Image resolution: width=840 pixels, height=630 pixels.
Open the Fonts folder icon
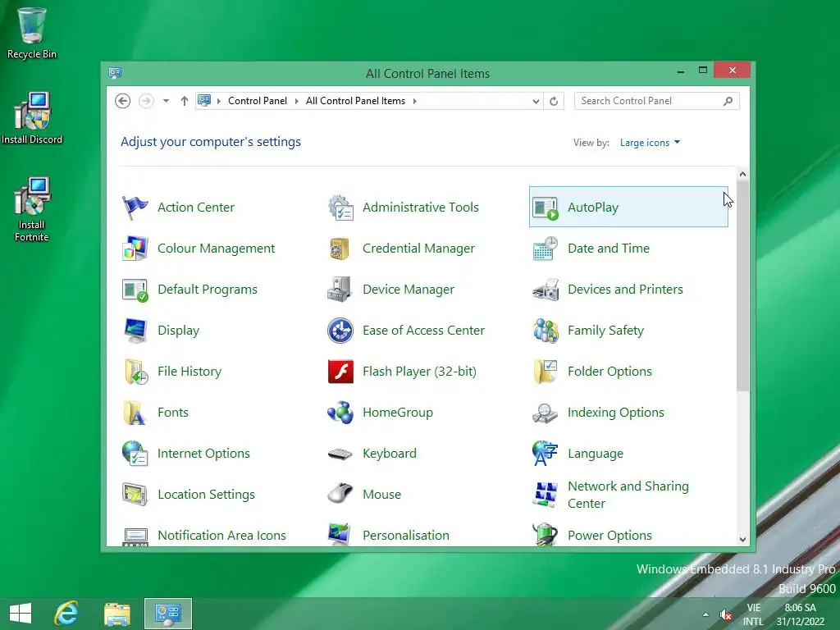[135, 413]
